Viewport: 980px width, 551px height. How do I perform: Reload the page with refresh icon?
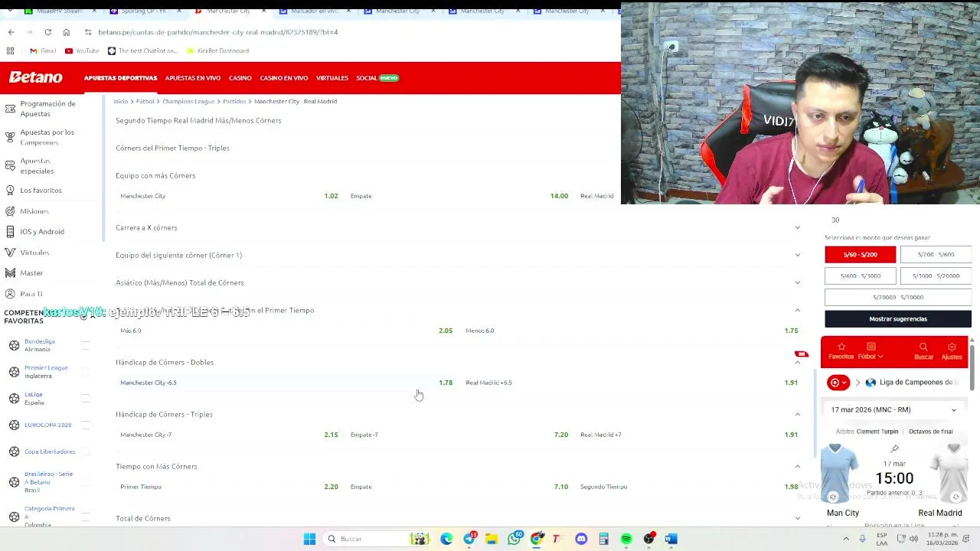coord(47,32)
